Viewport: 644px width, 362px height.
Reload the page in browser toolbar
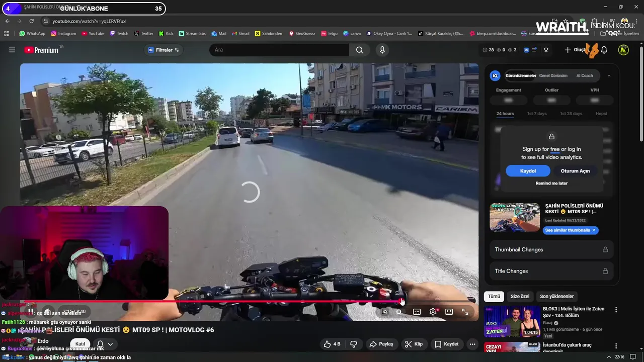(31, 21)
